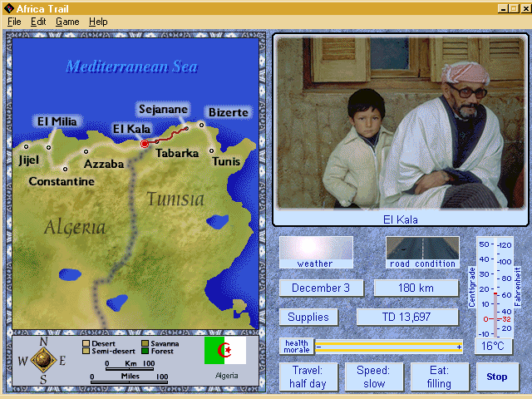532x399 pixels.
Task: Close the Africa Trail window
Action: pos(526,8)
